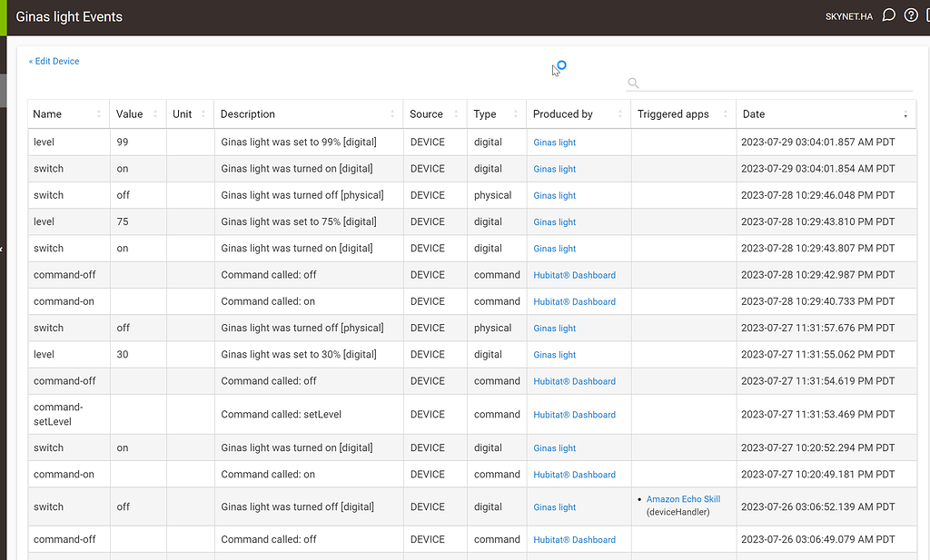Toggle sort on Produced by header
This screenshot has height=560, width=930.
(620, 114)
